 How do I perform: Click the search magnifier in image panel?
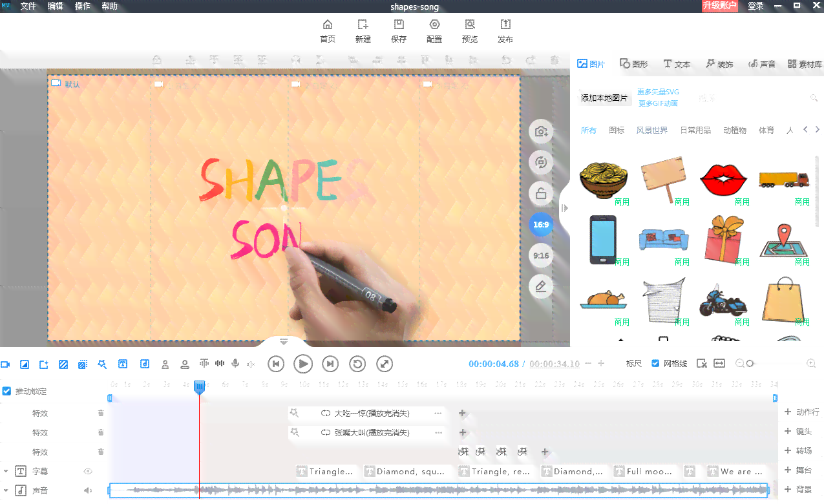tap(814, 98)
